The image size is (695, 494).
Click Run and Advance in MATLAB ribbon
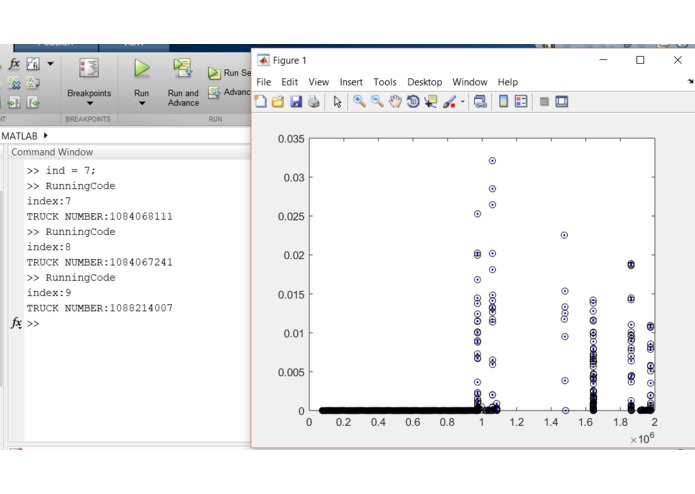(183, 82)
